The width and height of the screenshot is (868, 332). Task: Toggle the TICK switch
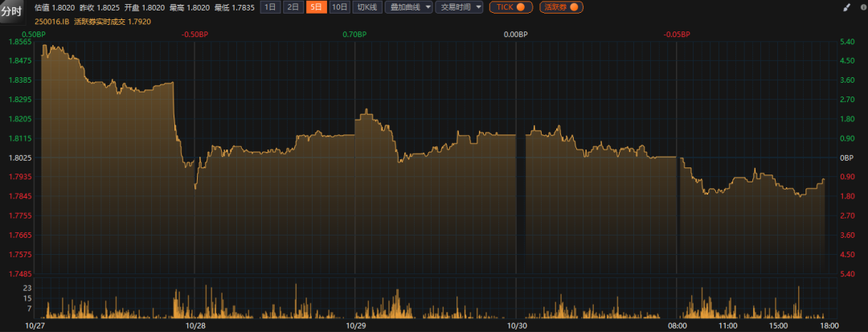[x=511, y=7]
